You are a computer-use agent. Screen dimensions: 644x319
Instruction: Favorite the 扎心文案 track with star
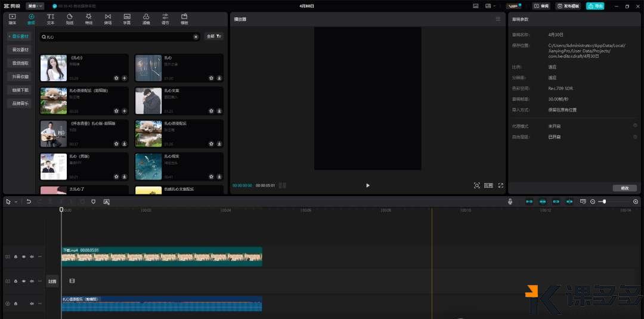coord(211,111)
